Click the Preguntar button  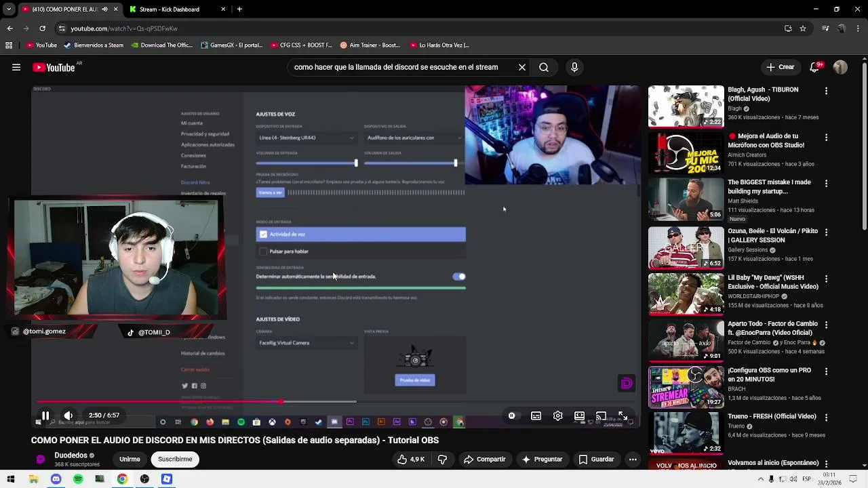click(542, 459)
